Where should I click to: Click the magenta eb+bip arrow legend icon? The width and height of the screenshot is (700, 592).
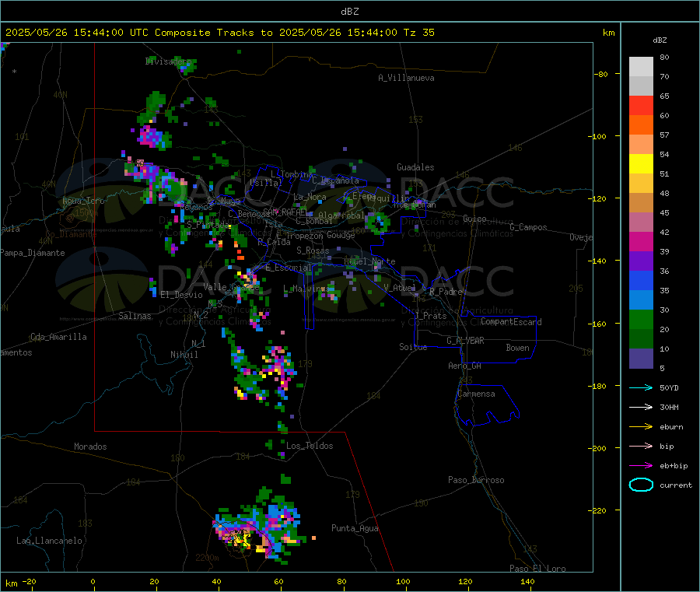(x=641, y=466)
